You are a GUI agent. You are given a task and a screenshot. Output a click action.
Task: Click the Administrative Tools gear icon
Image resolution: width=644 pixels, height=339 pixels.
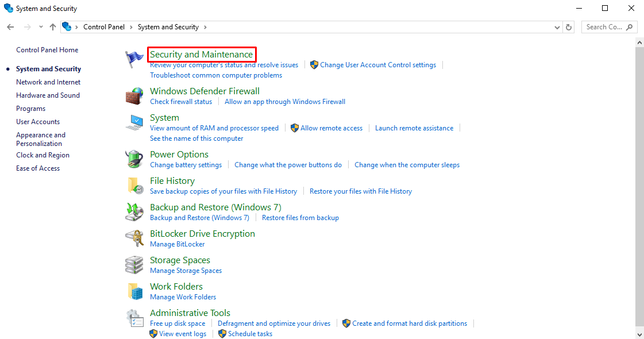click(x=134, y=318)
